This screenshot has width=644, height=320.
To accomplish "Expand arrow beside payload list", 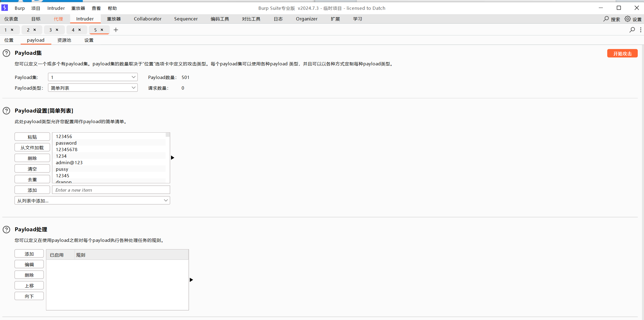I will point(172,158).
